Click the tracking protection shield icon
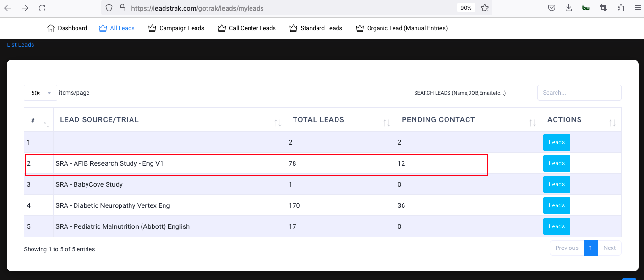Viewport: 644px width, 280px height. [x=109, y=8]
